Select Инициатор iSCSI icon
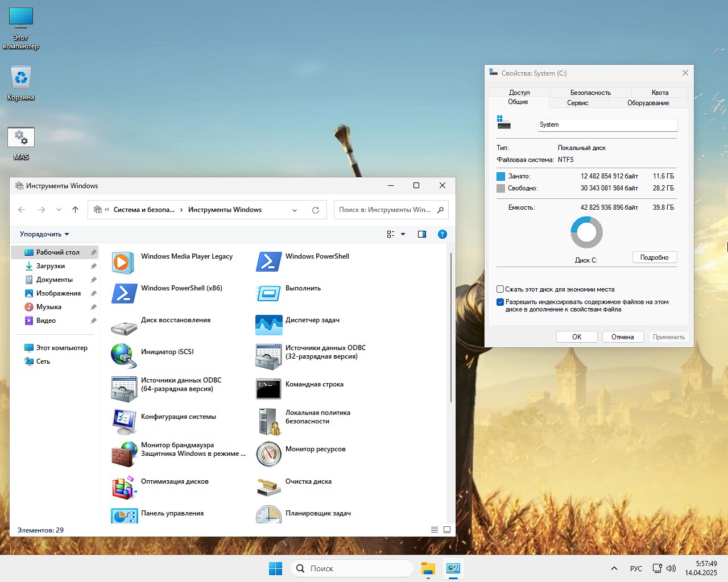The image size is (728, 582). pyautogui.click(x=123, y=355)
